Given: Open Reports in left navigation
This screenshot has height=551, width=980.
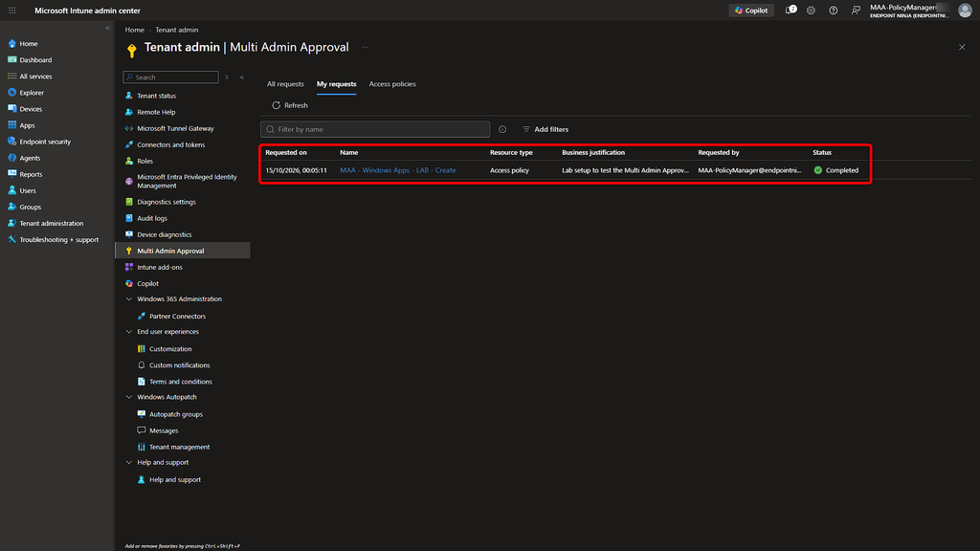Looking at the screenshot, I should [31, 174].
